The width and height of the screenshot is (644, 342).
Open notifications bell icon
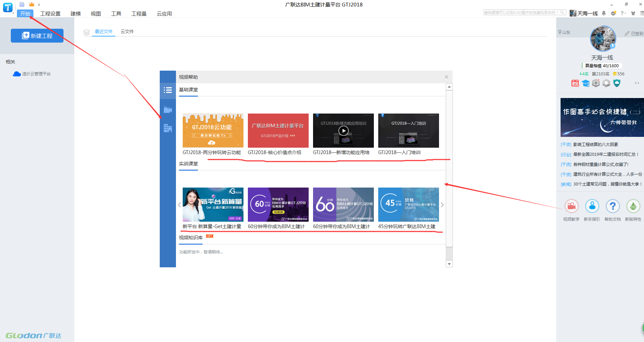[x=604, y=13]
